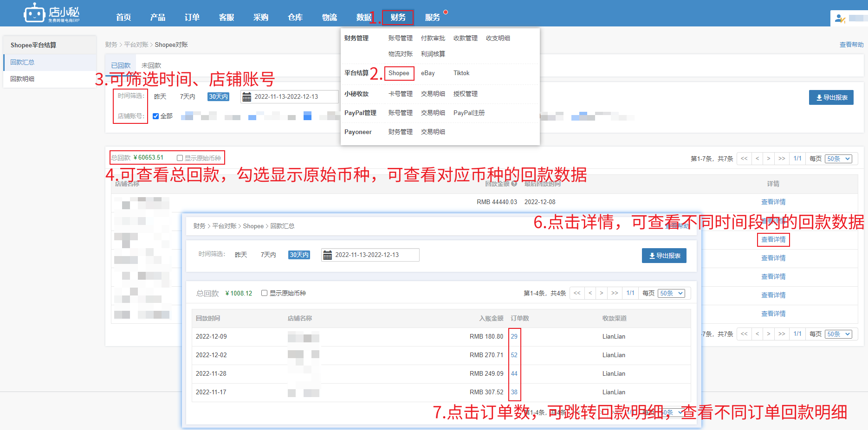Click order count 38 for 2022-11-17
This screenshot has width=868, height=430.
[514, 392]
